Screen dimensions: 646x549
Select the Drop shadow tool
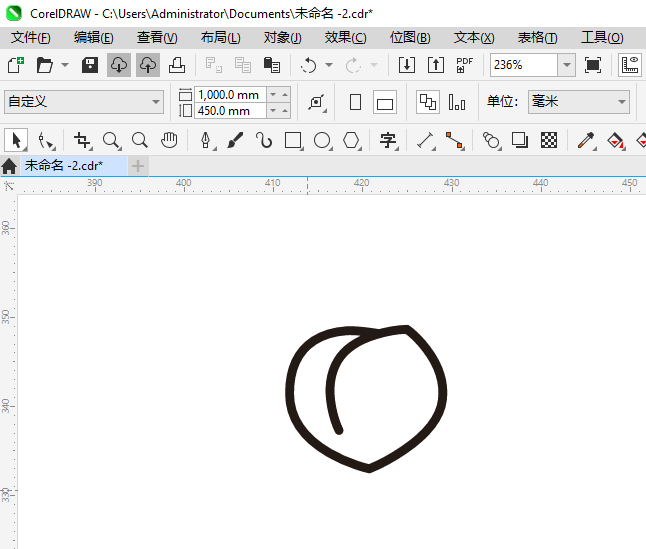point(520,140)
